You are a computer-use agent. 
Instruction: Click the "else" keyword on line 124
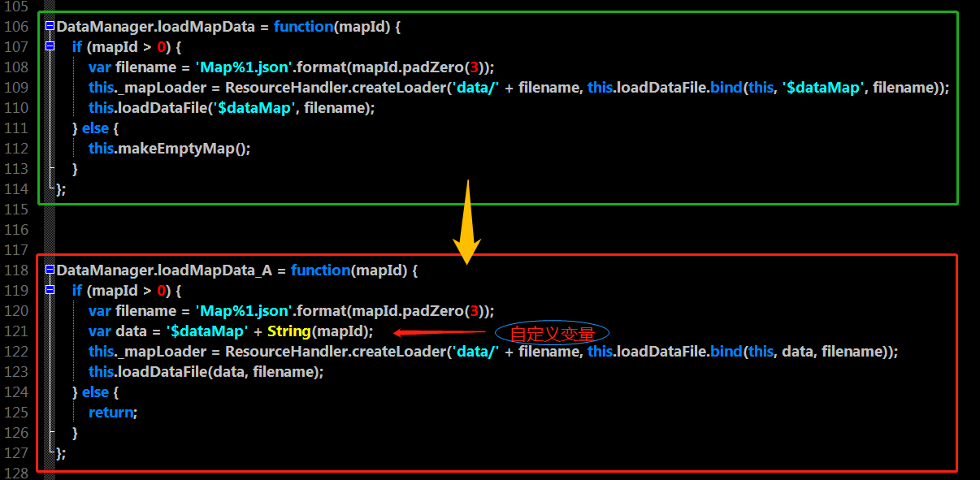pyautogui.click(x=95, y=392)
